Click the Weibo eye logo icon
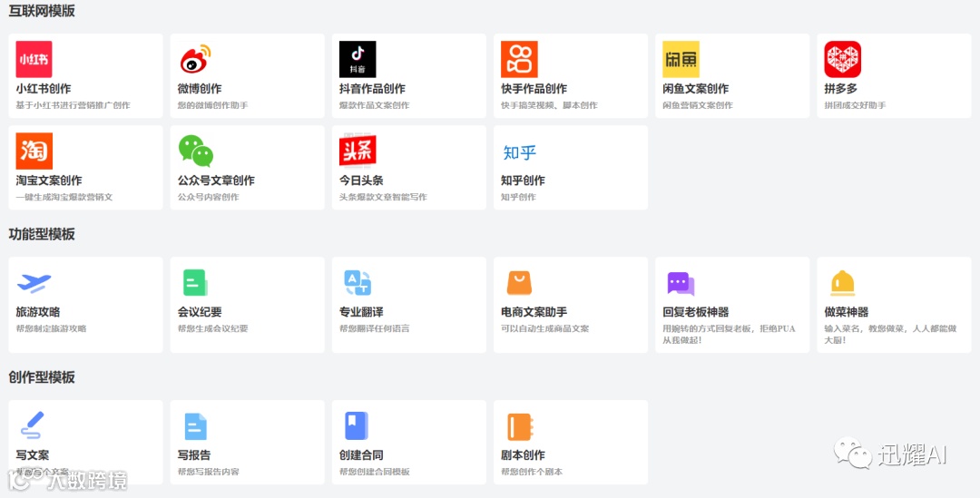980x498 pixels. point(196,59)
